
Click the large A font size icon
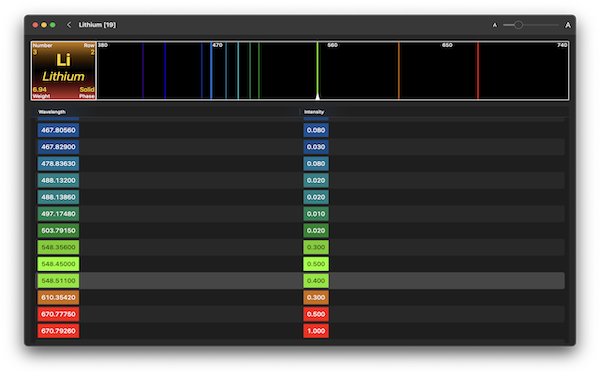(x=568, y=25)
